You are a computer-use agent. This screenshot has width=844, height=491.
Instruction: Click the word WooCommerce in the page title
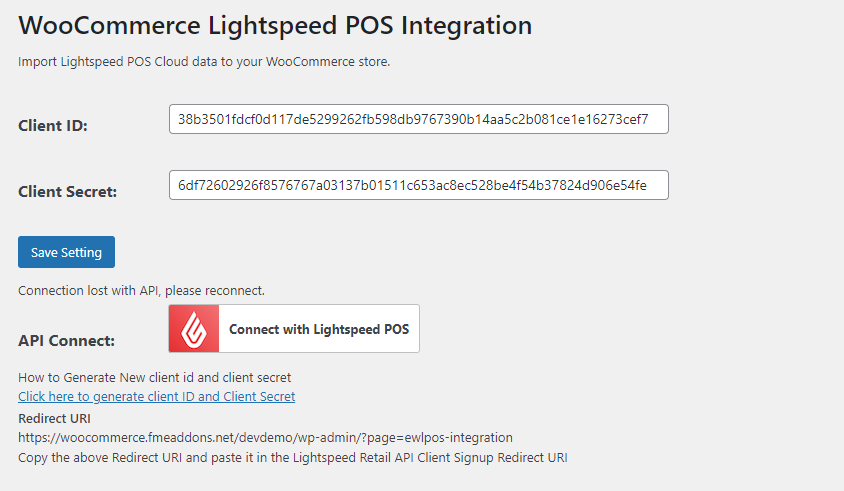pyautogui.click(x=110, y=25)
